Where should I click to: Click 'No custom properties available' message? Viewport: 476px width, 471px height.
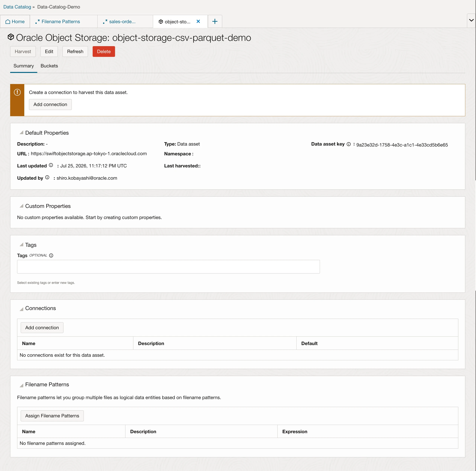pyautogui.click(x=89, y=217)
